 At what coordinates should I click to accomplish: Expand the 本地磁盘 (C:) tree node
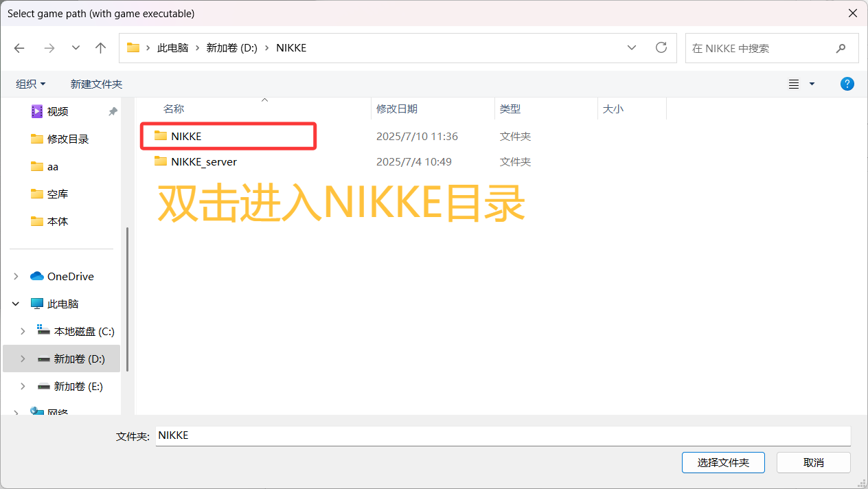[23, 331]
